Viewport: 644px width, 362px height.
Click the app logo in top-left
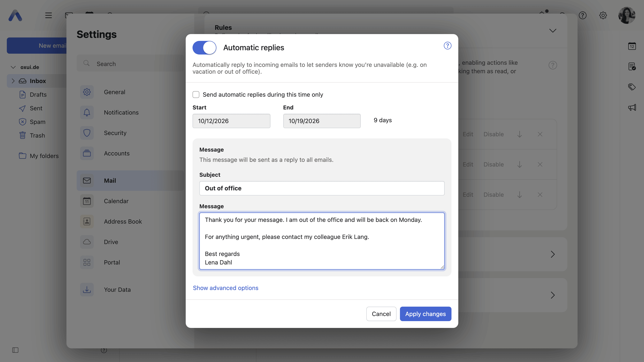click(x=15, y=16)
